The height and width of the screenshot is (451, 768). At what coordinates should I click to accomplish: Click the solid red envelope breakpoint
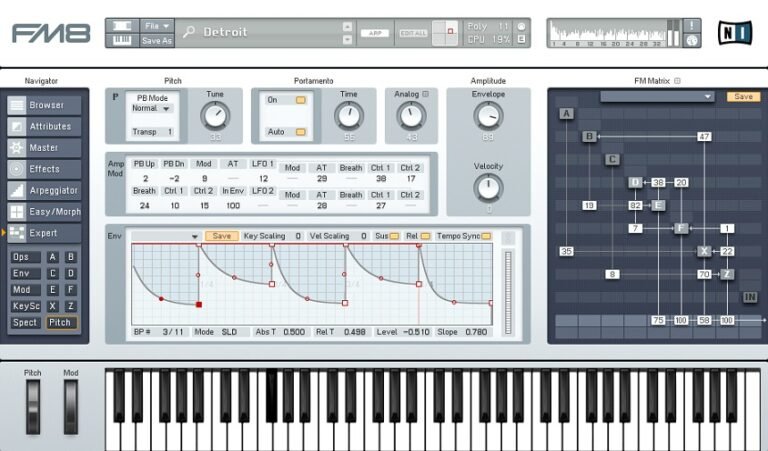(198, 305)
